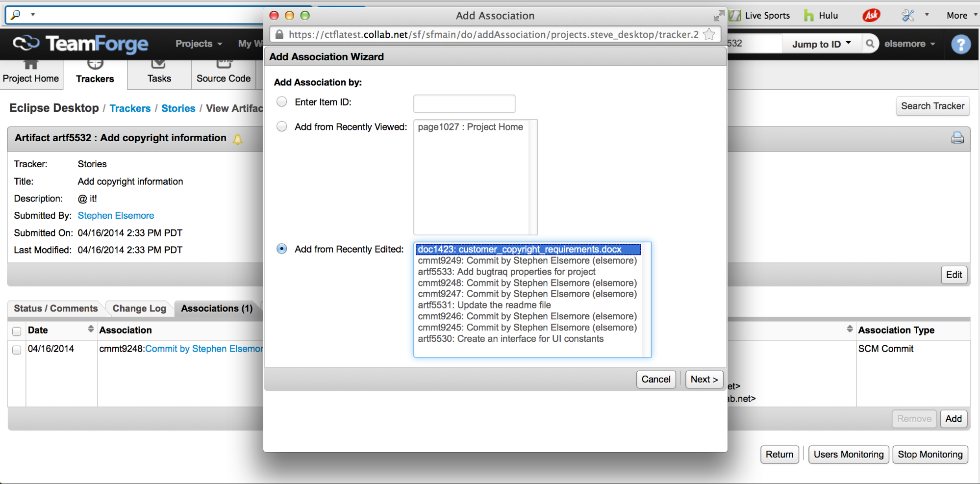Click the printer icon in artifact header

[x=957, y=138]
